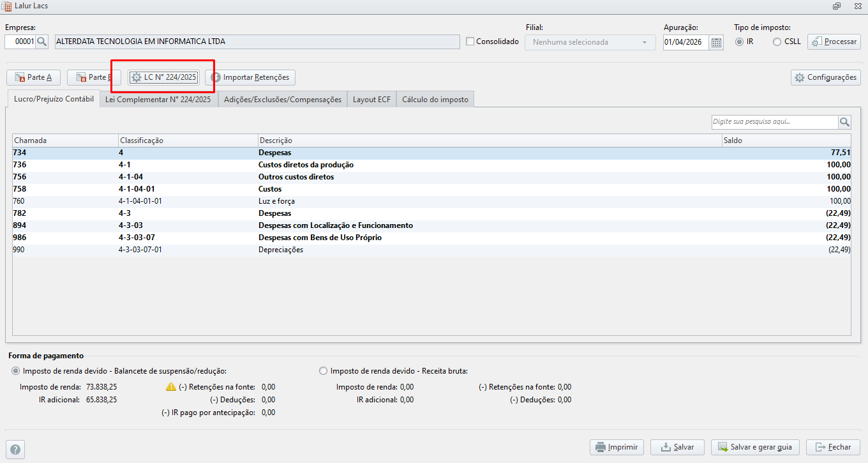Click the table search magnifier icon

pos(844,122)
